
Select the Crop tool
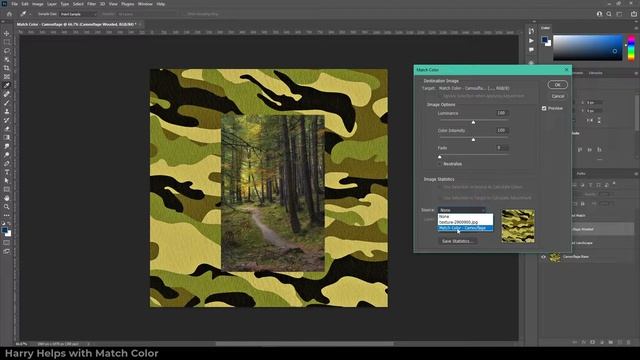point(7,68)
